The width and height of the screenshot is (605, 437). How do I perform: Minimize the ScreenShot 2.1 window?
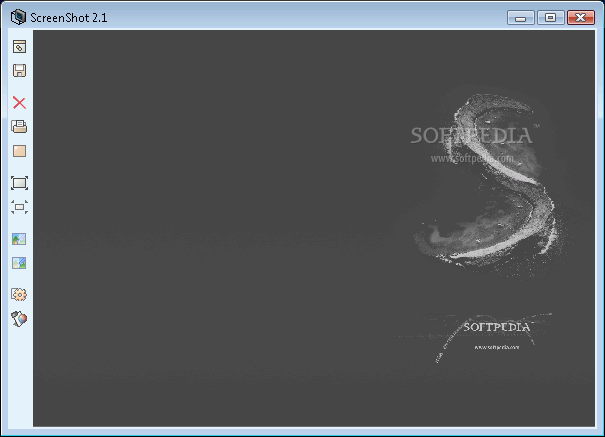coord(521,18)
